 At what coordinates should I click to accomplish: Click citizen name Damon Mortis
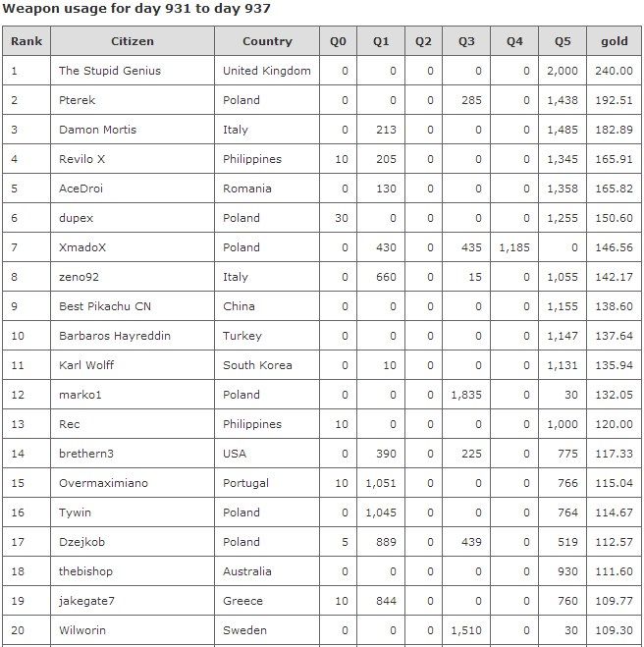[x=97, y=130]
